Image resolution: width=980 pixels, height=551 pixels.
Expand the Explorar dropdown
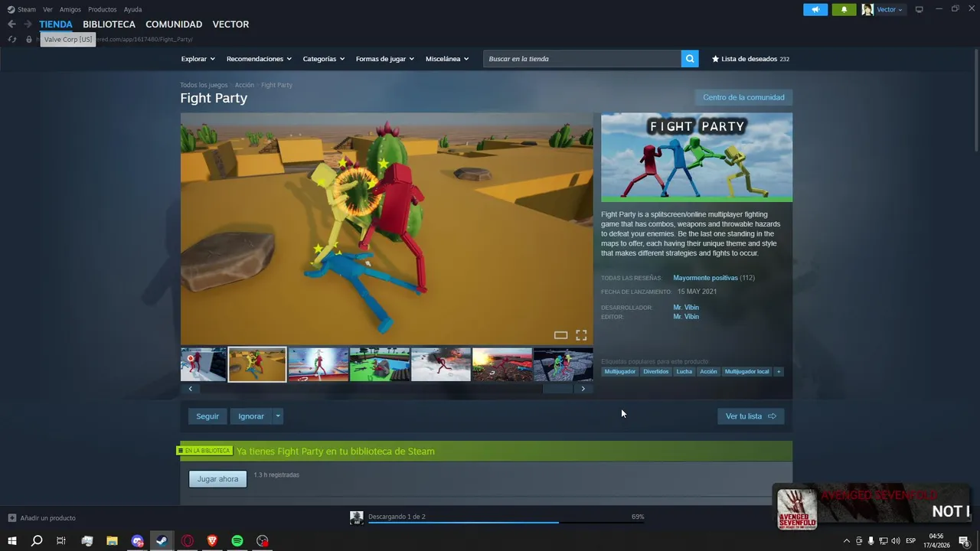(x=198, y=59)
